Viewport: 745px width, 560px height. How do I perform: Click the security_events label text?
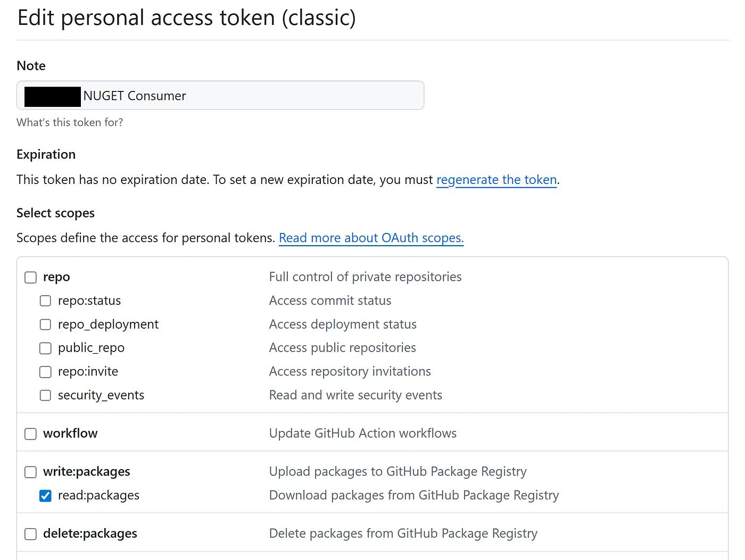[x=101, y=395]
